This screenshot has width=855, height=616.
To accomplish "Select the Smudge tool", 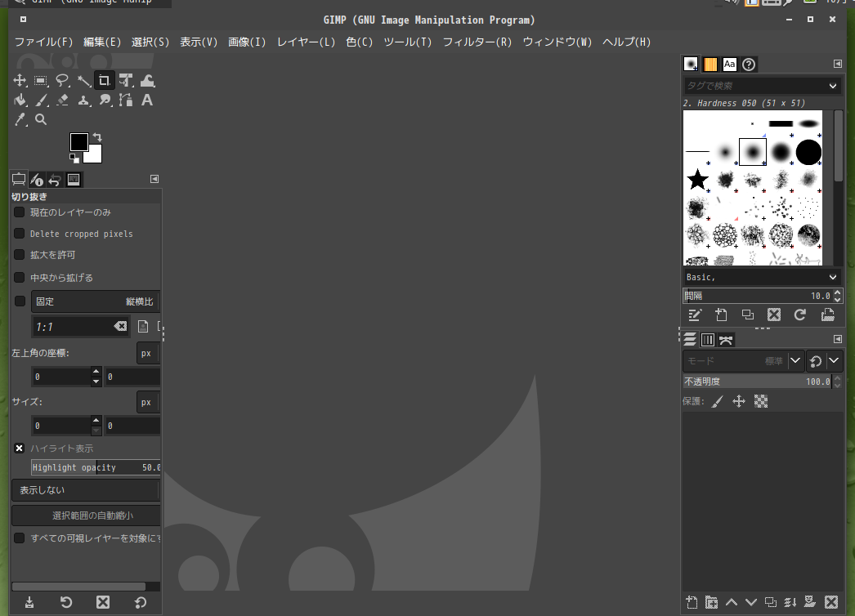I will [x=105, y=100].
